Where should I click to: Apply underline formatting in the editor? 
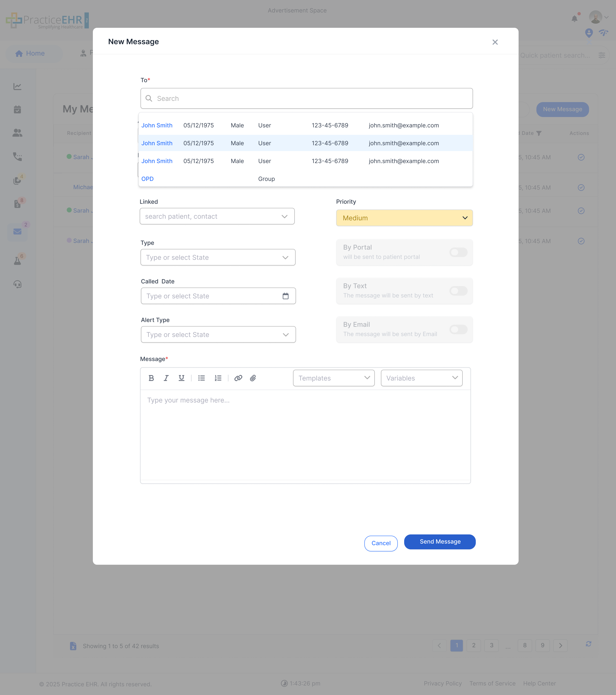point(181,378)
